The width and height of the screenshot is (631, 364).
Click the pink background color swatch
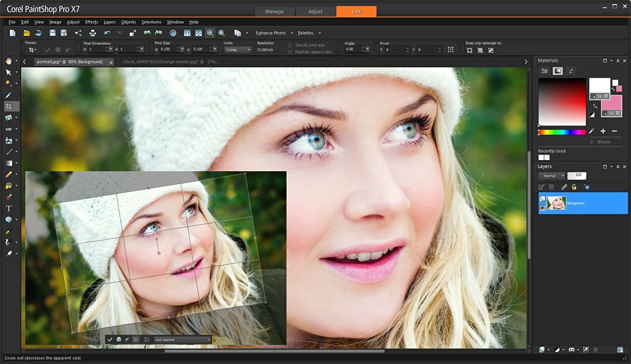pos(611,102)
